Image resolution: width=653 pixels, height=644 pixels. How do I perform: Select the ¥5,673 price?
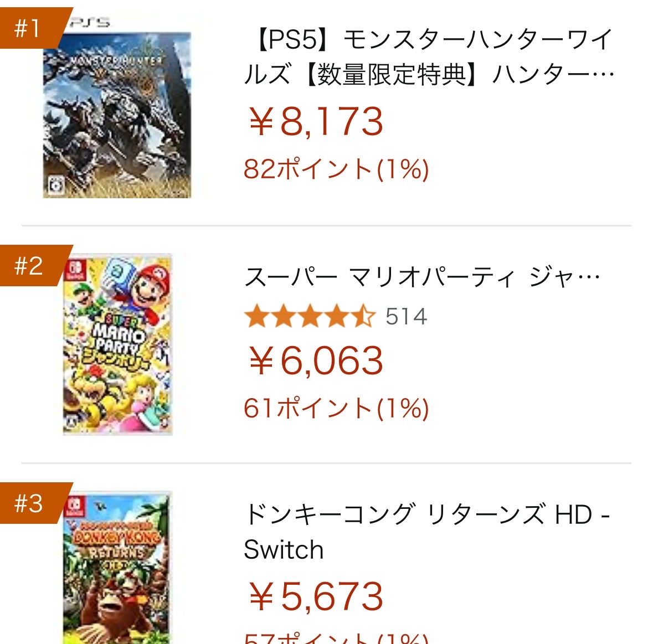click(x=315, y=596)
